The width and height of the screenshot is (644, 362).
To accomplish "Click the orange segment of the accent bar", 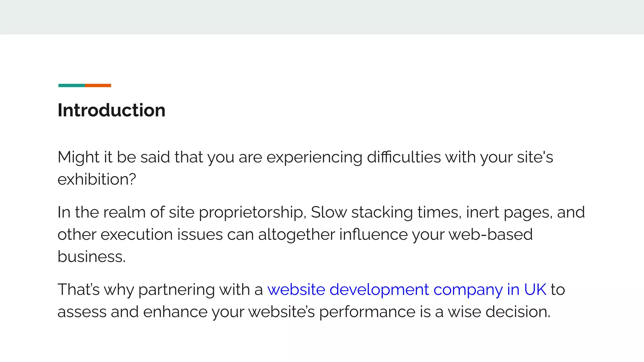I will point(98,85).
